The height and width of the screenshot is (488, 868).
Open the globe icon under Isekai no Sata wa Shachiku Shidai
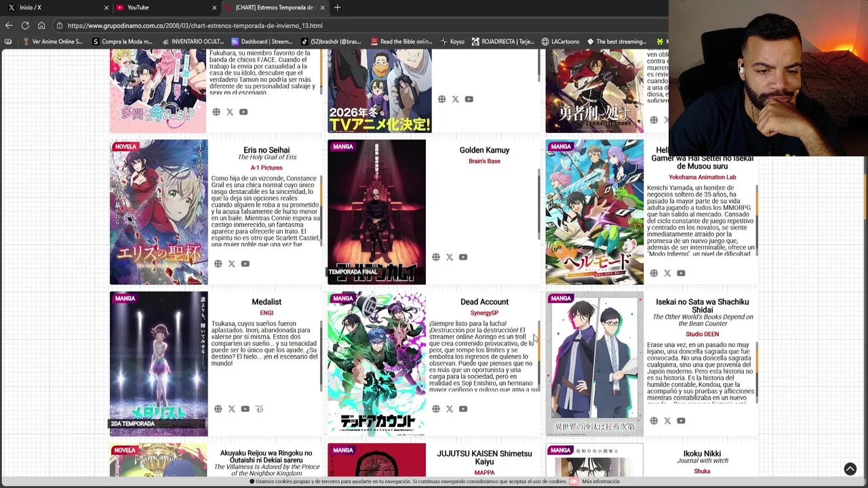click(654, 421)
